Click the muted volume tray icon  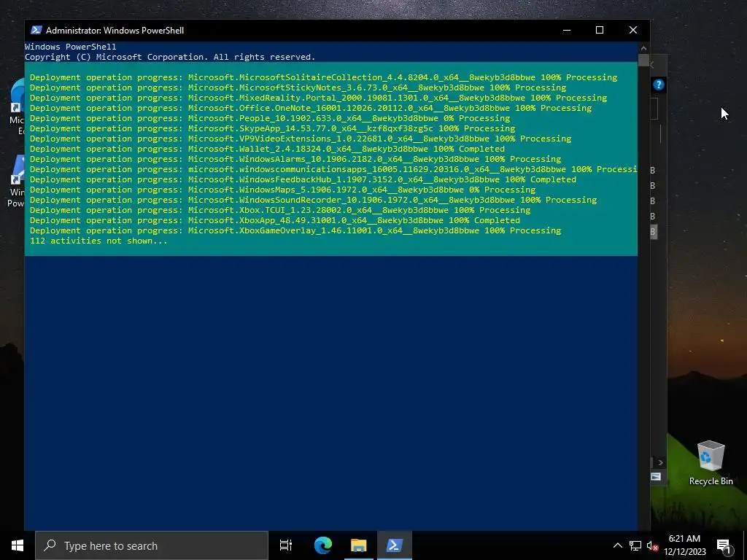[652, 545]
